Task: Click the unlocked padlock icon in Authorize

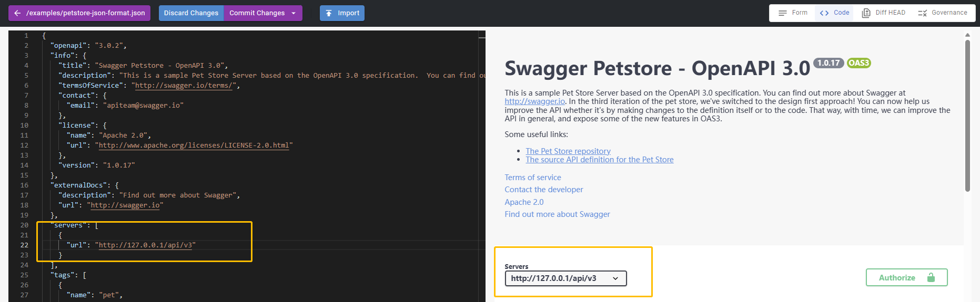Action: pos(931,277)
